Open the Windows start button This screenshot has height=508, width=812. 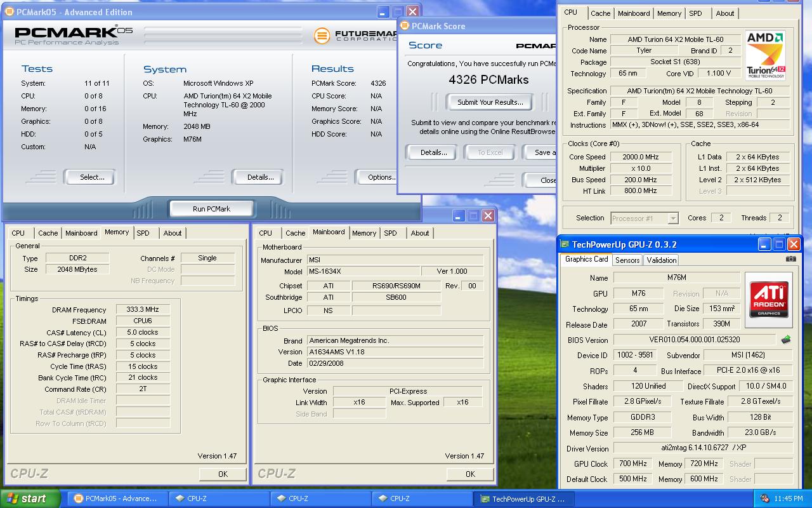click(30, 498)
